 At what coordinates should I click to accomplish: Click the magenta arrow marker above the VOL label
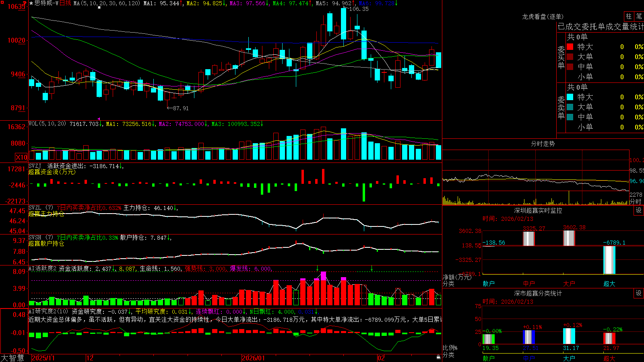pos(99,119)
